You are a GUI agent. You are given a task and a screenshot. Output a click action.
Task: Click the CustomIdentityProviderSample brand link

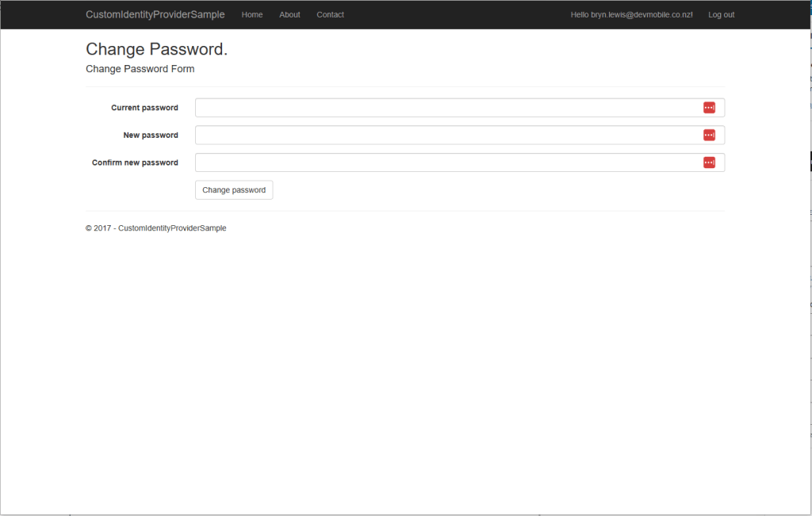(x=155, y=15)
